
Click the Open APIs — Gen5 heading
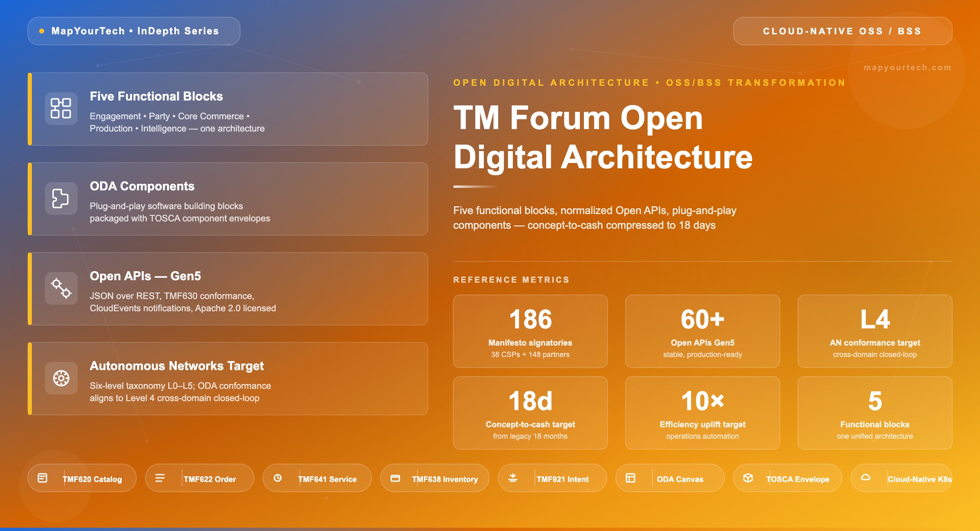coord(145,276)
